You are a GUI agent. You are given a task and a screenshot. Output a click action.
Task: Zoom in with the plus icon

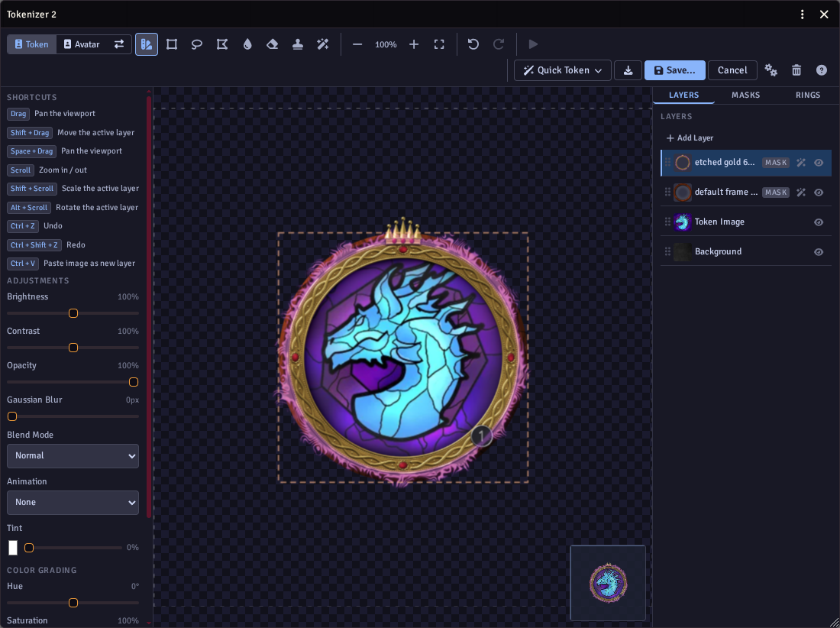414,44
